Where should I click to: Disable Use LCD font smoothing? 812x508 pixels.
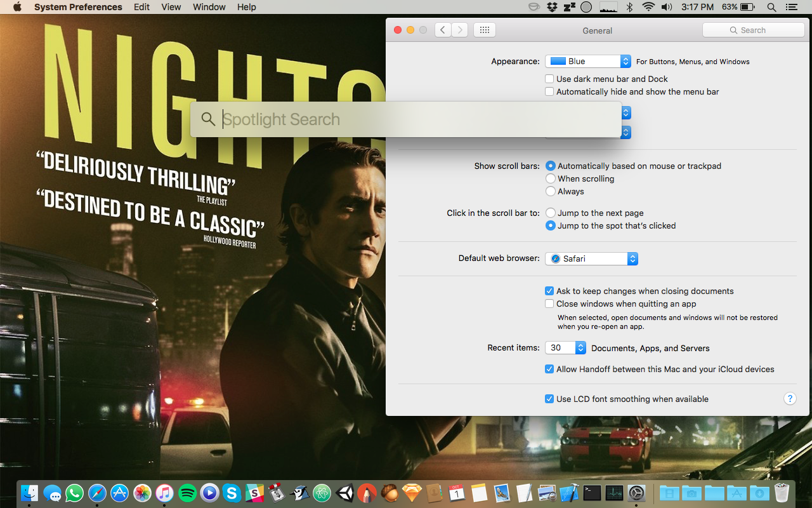(x=549, y=399)
